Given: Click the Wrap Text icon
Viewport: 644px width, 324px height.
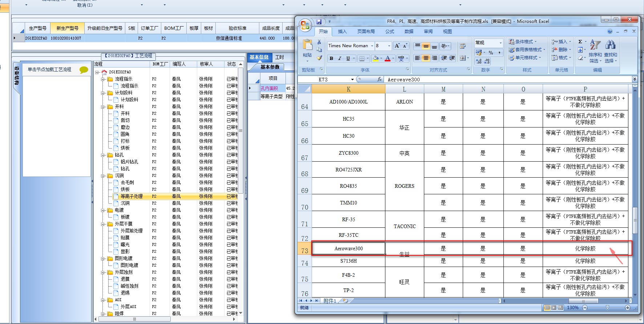Looking at the screenshot, I should pyautogui.click(x=463, y=46).
